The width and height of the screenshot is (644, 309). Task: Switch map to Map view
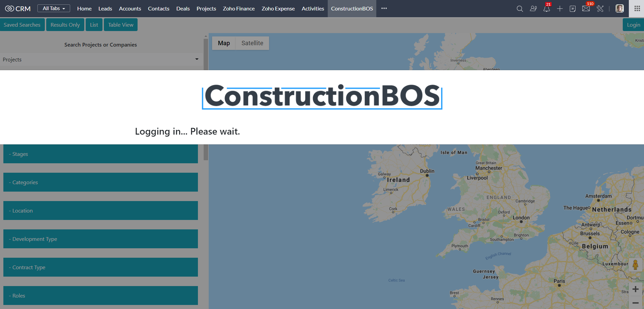[x=224, y=43]
